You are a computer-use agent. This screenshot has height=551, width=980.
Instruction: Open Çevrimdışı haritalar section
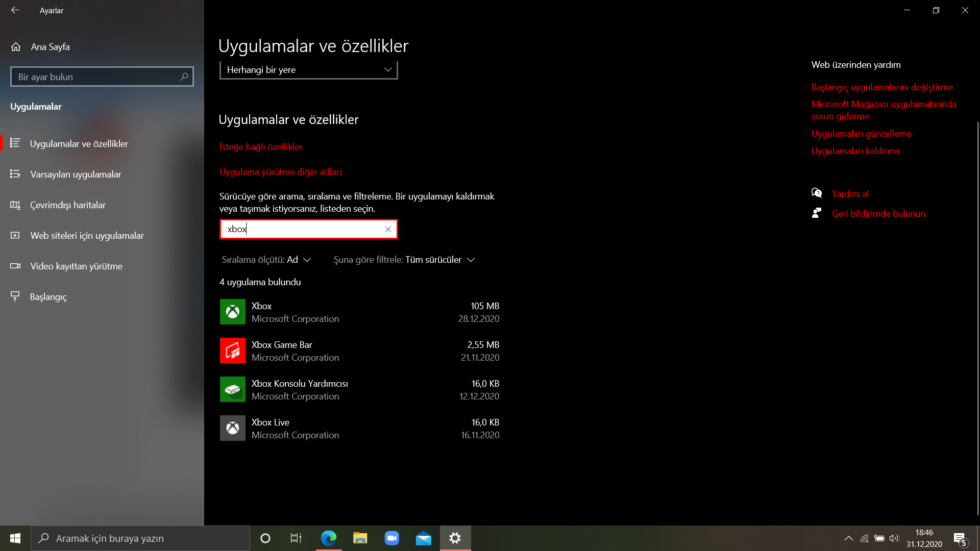[x=68, y=205]
